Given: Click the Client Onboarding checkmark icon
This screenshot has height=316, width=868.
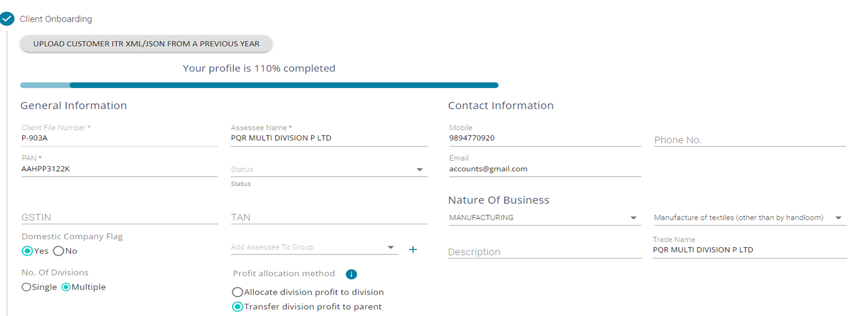Looking at the screenshot, I should (7, 19).
